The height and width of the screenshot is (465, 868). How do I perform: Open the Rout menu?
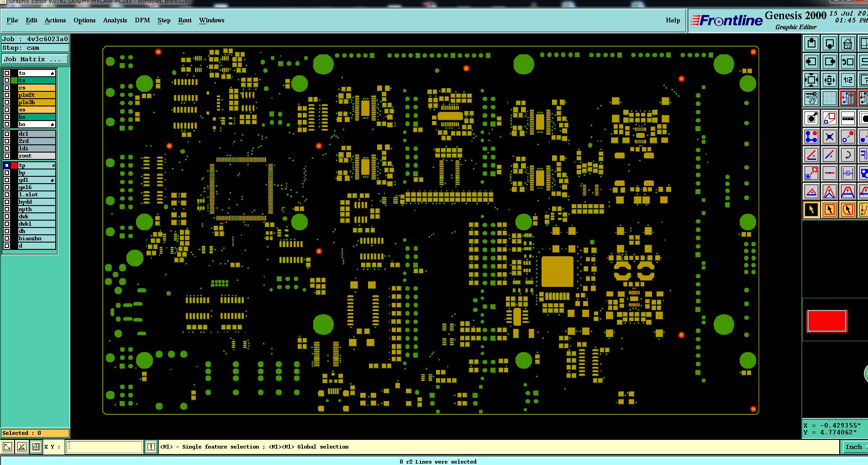(185, 21)
